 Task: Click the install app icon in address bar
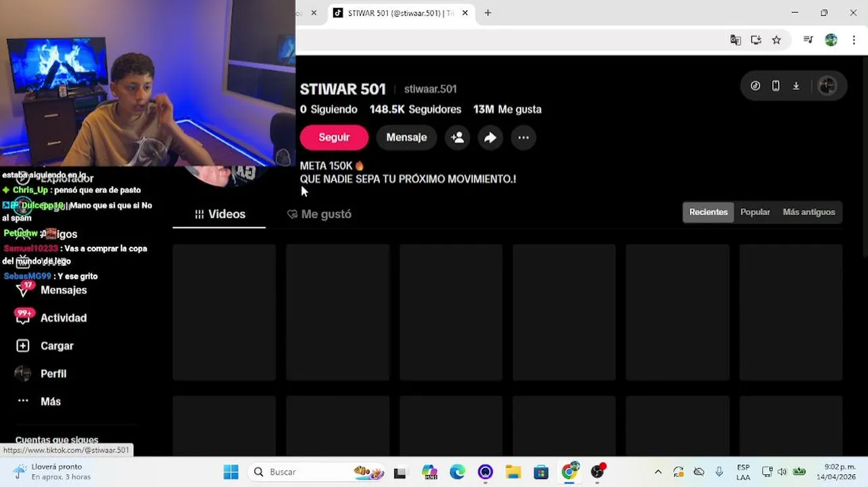756,40
